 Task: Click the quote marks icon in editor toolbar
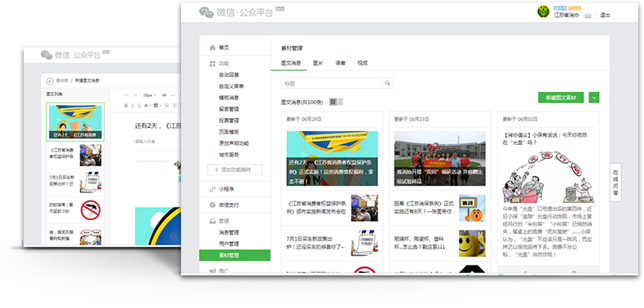(x=165, y=95)
